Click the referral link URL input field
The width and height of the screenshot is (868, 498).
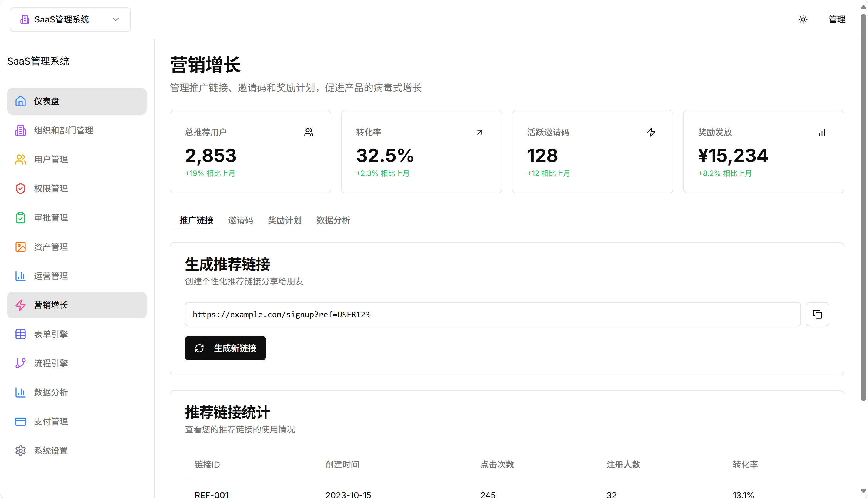(x=492, y=314)
